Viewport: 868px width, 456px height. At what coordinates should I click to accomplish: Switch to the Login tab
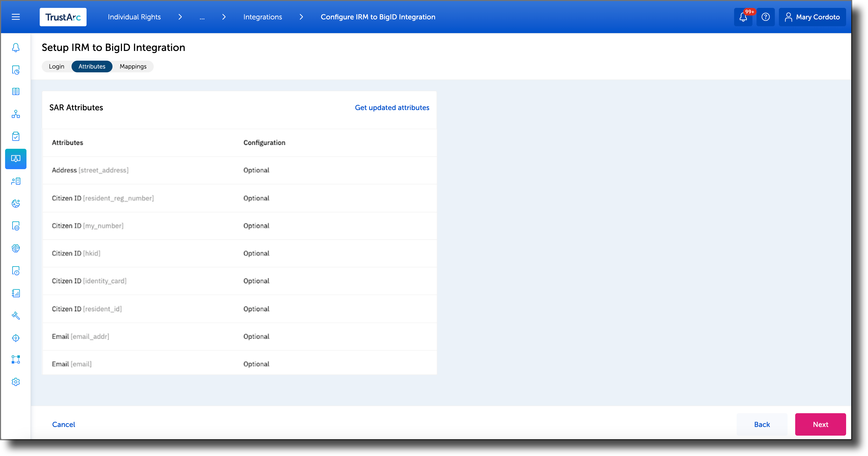pos(56,66)
